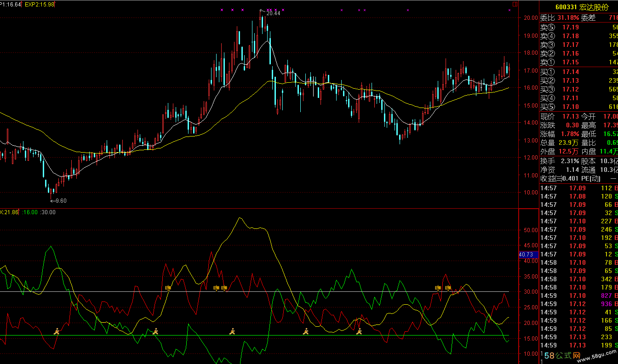Click the third sell-flag icon on the 30 line
Image resolution: width=618 pixels, height=364 pixels.
(x=224, y=288)
